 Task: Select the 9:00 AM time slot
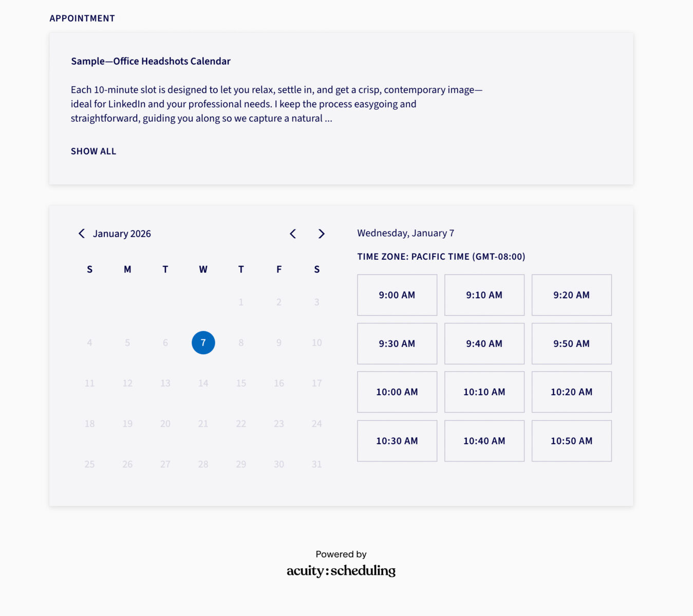click(397, 295)
